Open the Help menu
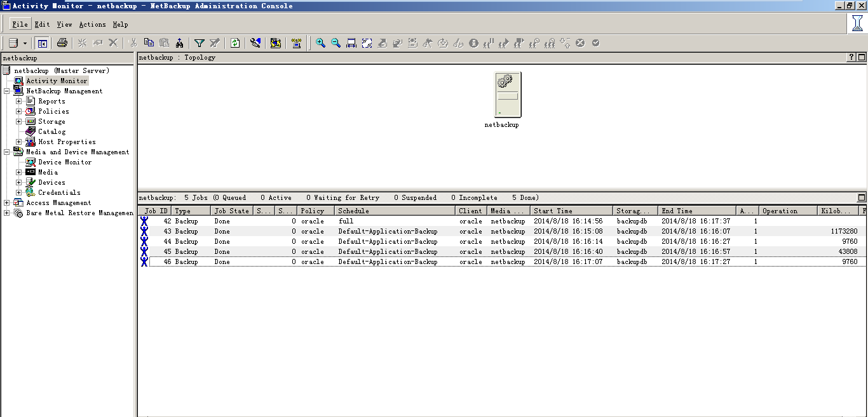This screenshot has width=868, height=417. tap(120, 24)
